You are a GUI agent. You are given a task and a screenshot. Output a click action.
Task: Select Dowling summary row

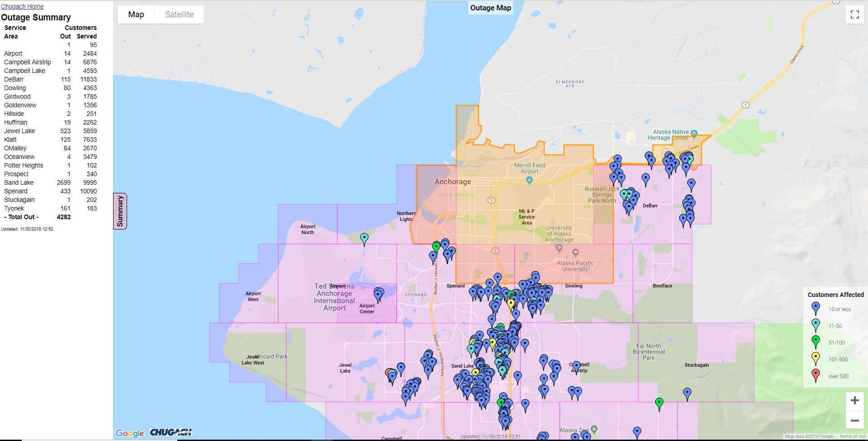coord(50,88)
